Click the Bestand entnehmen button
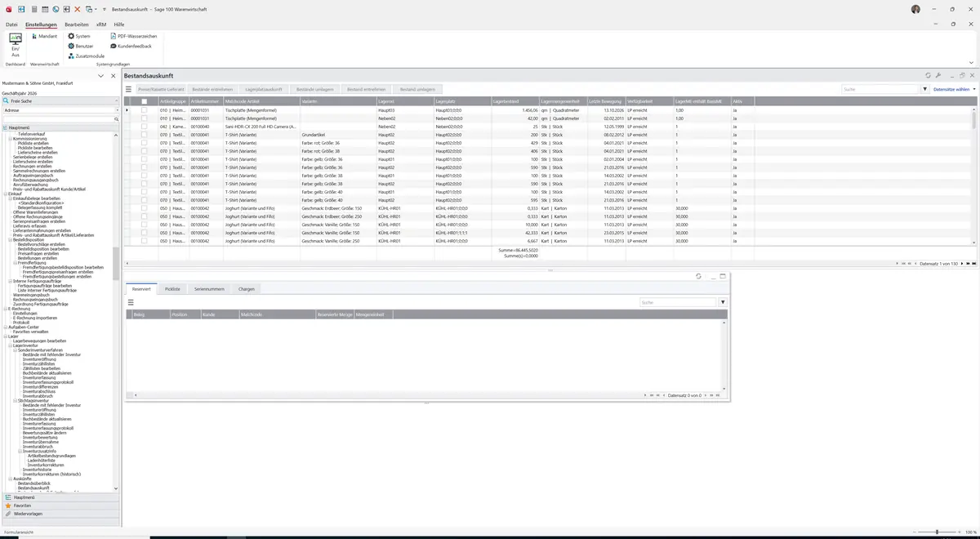Viewport: 980px width, 539px height. click(366, 89)
